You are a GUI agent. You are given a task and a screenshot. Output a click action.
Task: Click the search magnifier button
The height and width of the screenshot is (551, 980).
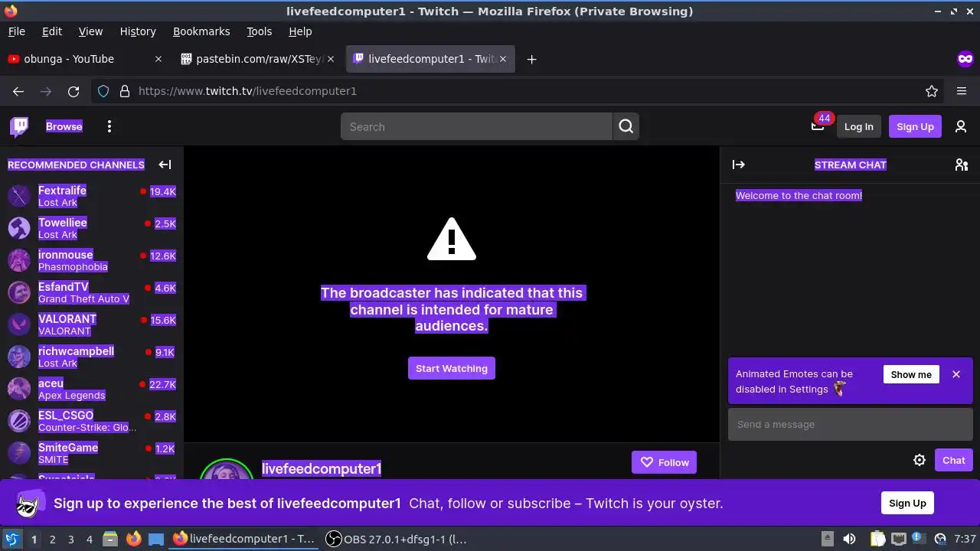[626, 126]
